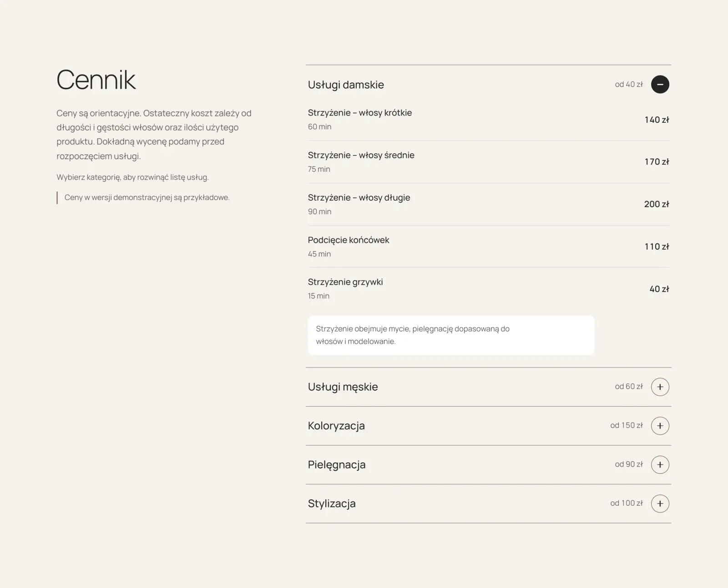728x588 pixels.
Task: Select 'Strzyżenie – włosy krótkie' service row
Action: [x=488, y=120]
